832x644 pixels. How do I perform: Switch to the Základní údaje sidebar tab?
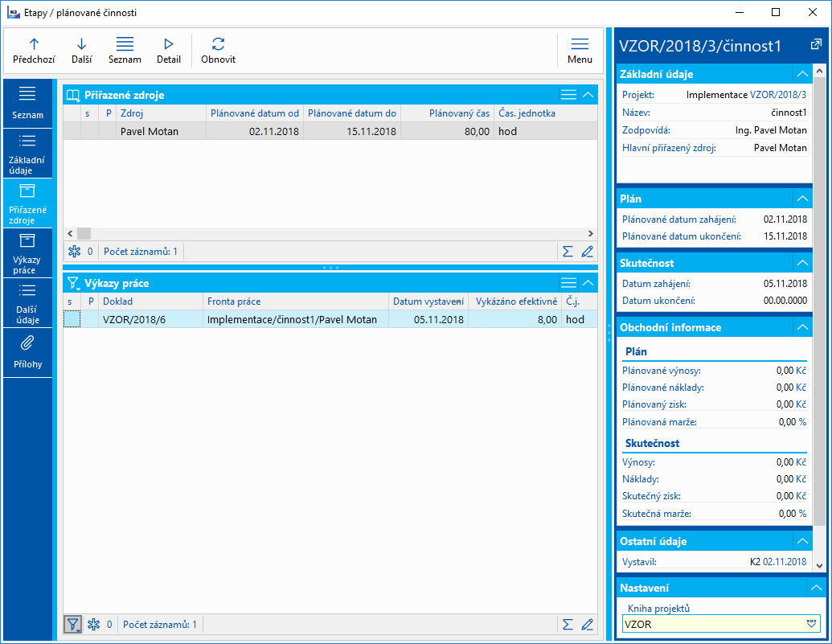tap(27, 151)
